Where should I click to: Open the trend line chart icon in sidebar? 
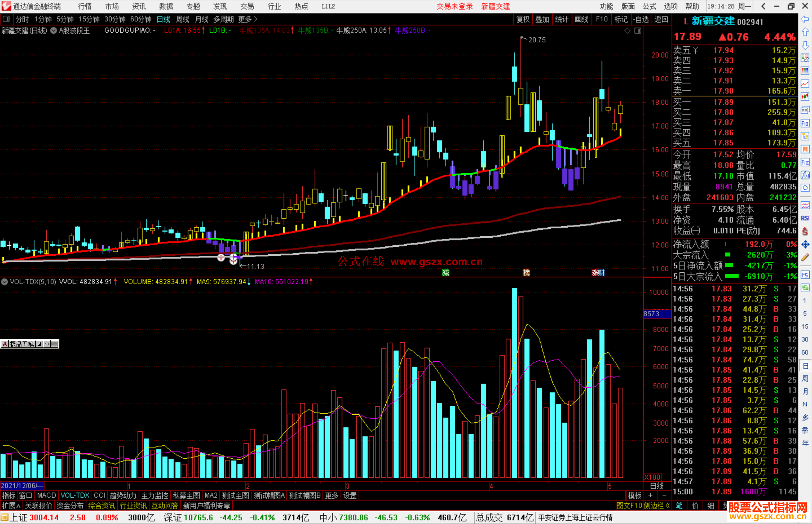point(805,84)
